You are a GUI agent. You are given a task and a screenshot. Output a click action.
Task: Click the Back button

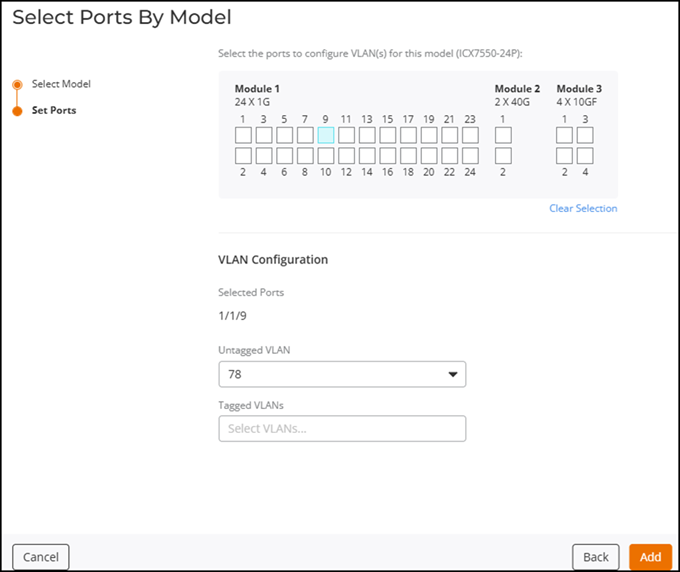596,557
